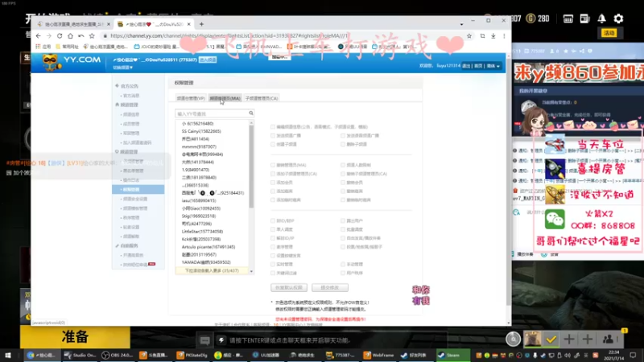The image size is (644, 362).
Task: Open the team members icon in lobby
Action: (x=609, y=339)
